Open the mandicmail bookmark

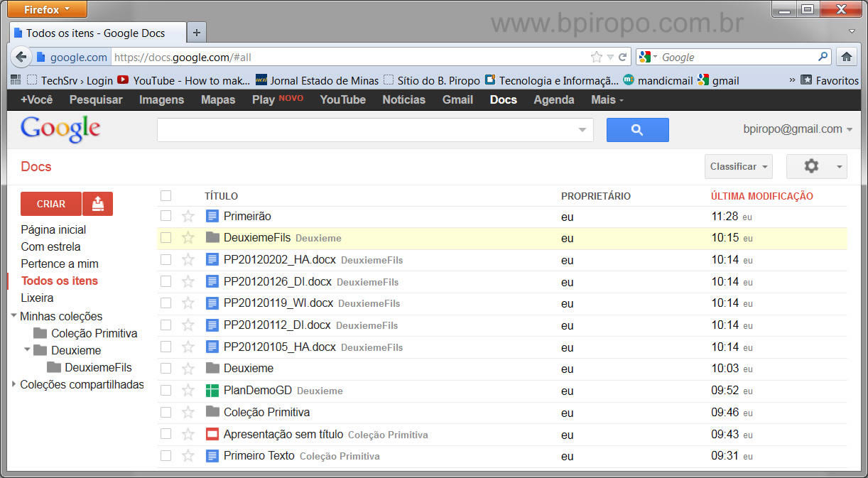[x=658, y=80]
